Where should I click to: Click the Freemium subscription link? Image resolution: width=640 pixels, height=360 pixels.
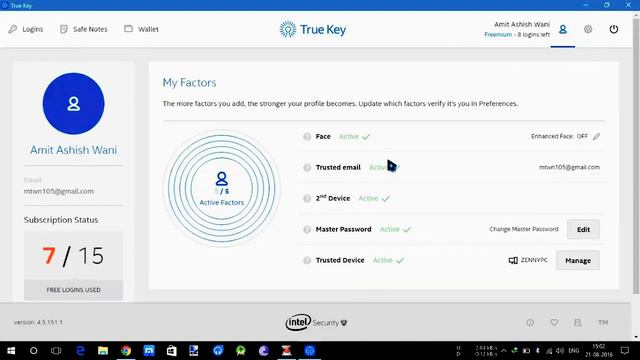tap(498, 35)
